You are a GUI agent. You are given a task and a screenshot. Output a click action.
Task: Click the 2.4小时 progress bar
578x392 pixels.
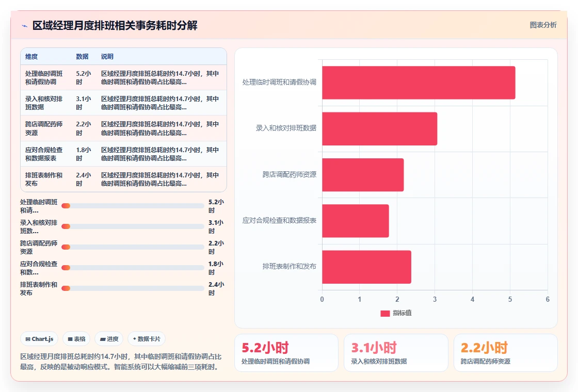tap(133, 288)
